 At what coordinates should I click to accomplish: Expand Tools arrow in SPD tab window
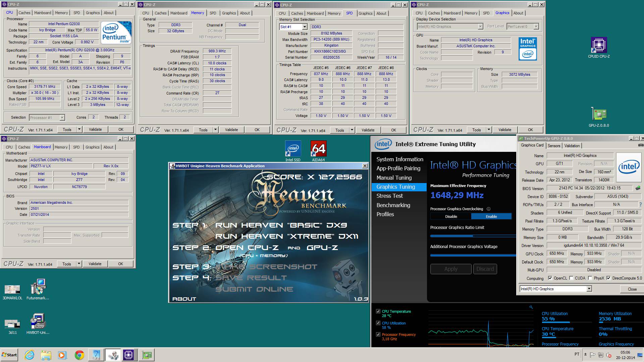point(352,130)
